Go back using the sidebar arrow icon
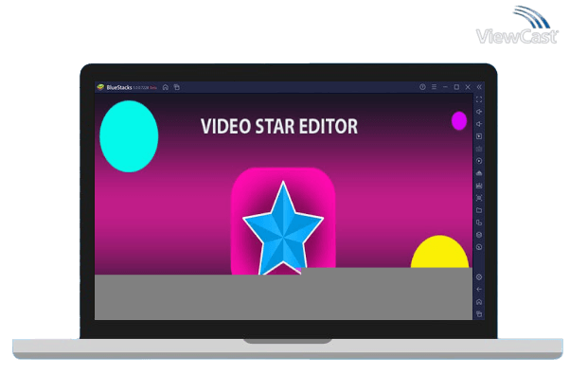570x392 pixels. (x=479, y=290)
